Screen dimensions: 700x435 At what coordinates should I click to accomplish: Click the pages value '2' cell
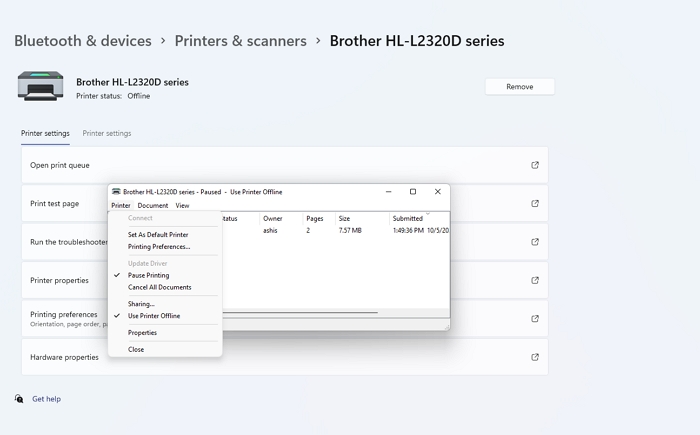tap(308, 230)
